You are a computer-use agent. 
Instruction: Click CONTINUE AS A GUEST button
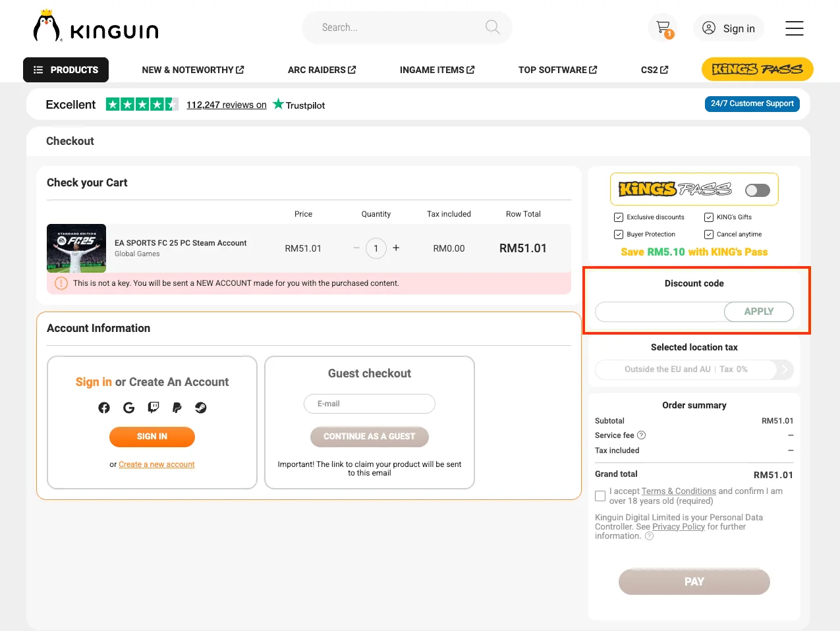370,437
